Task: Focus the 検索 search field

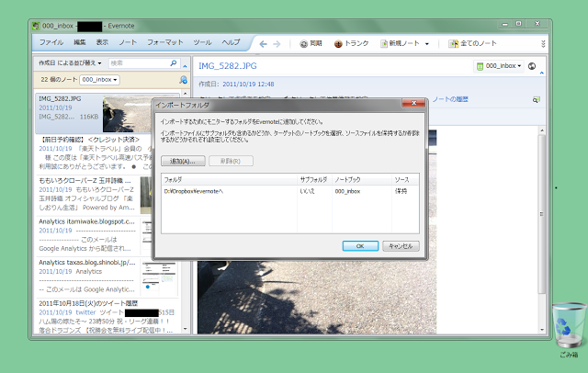Action: tap(139, 63)
